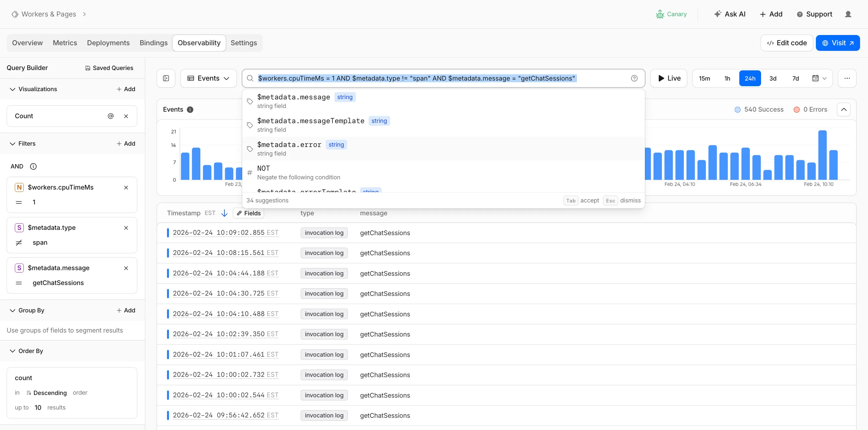Click the Visit button
This screenshot has height=430, width=868.
click(x=838, y=43)
